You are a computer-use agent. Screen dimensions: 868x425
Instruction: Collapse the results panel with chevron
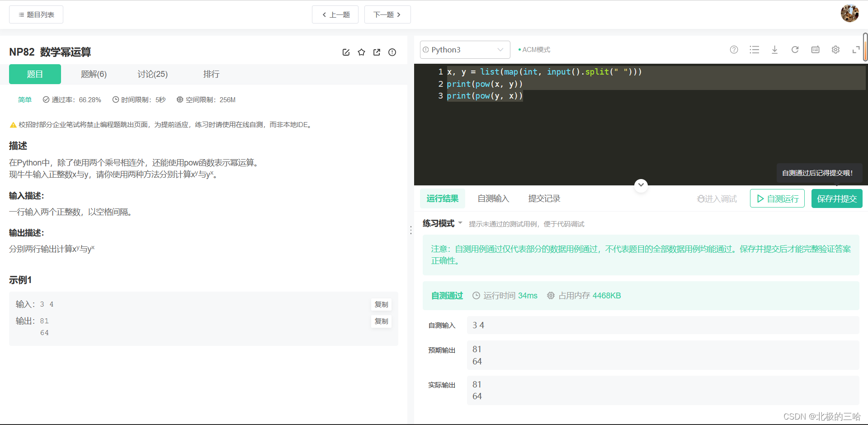click(x=641, y=185)
